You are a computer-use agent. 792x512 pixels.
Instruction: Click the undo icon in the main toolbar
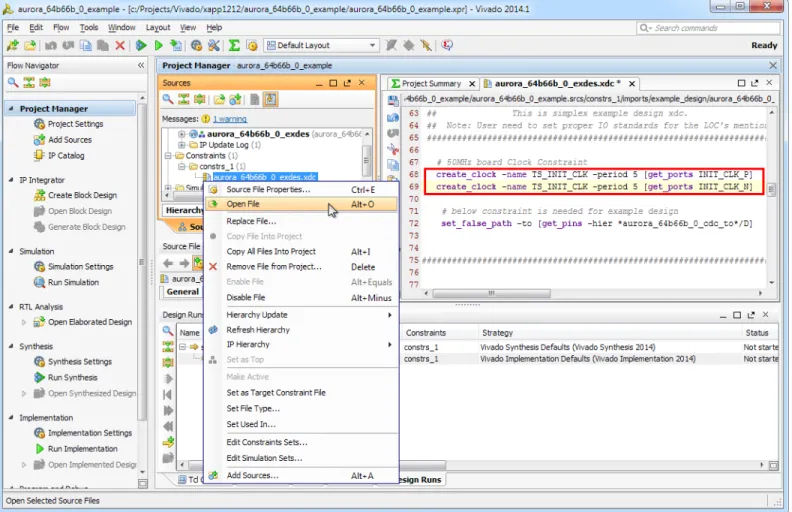(x=51, y=45)
